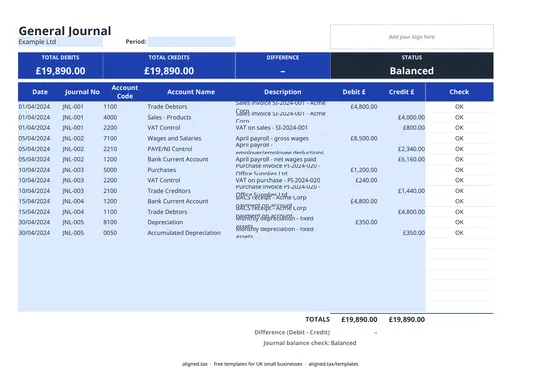Select the PAYE/NI Control account name
Viewport: 540px width, 382px height.
point(169,149)
